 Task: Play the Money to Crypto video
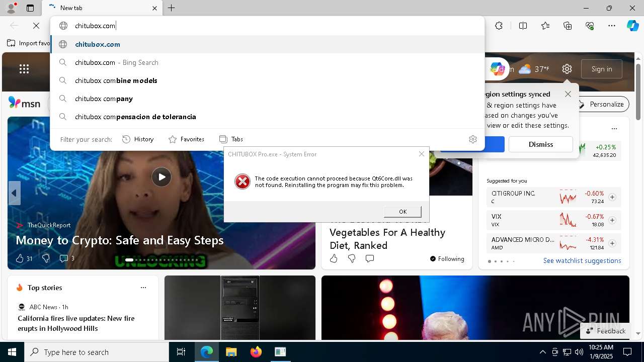[162, 177]
